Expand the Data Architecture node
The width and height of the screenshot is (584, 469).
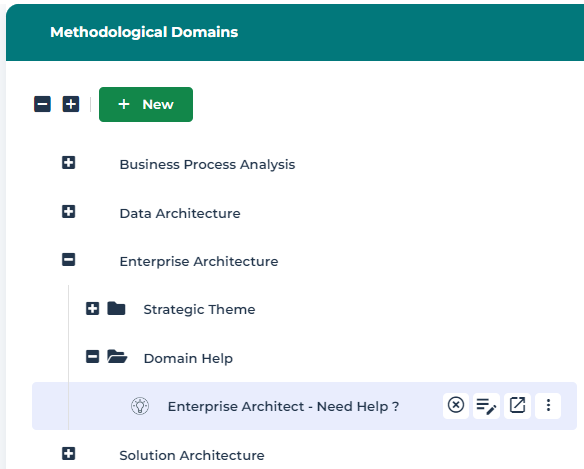click(x=69, y=212)
